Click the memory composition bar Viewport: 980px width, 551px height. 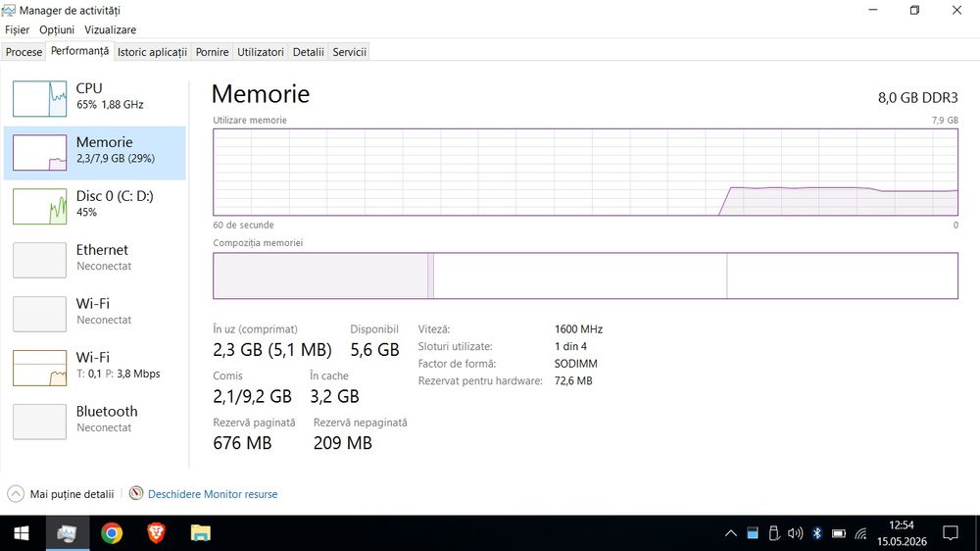tap(585, 275)
